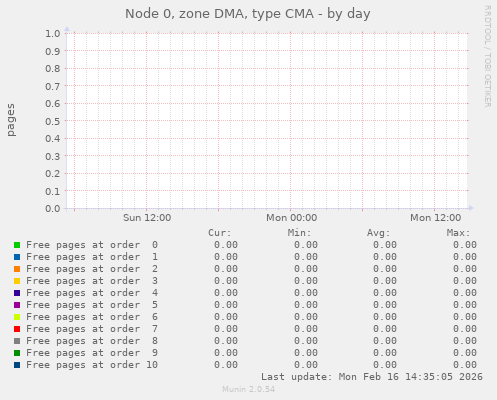Click the dark green order 9 swatch

pos(17,353)
